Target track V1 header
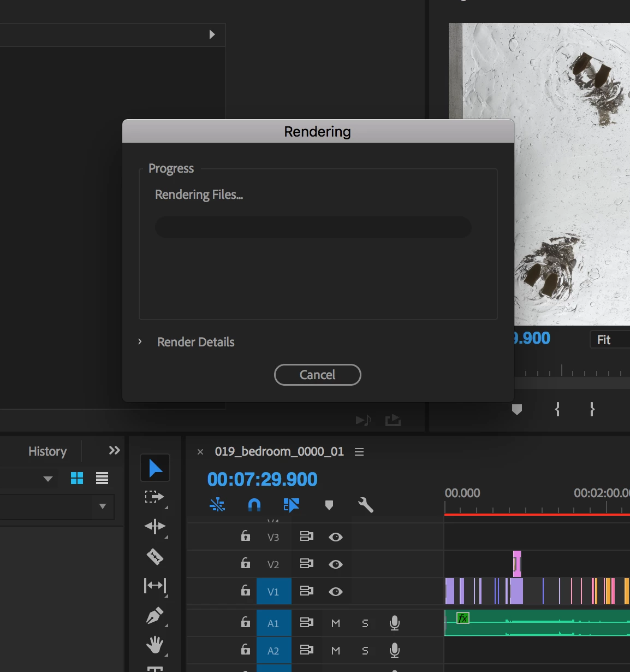The image size is (630, 672). 274,591
